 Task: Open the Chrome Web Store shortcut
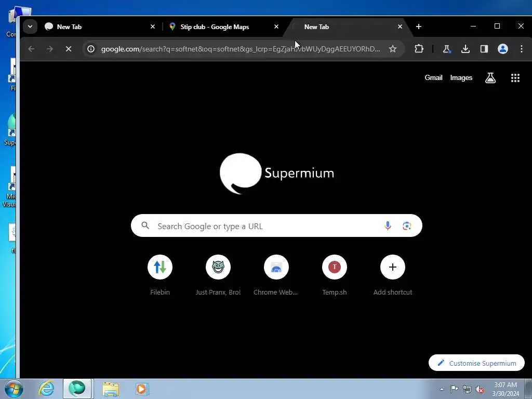pyautogui.click(x=276, y=275)
